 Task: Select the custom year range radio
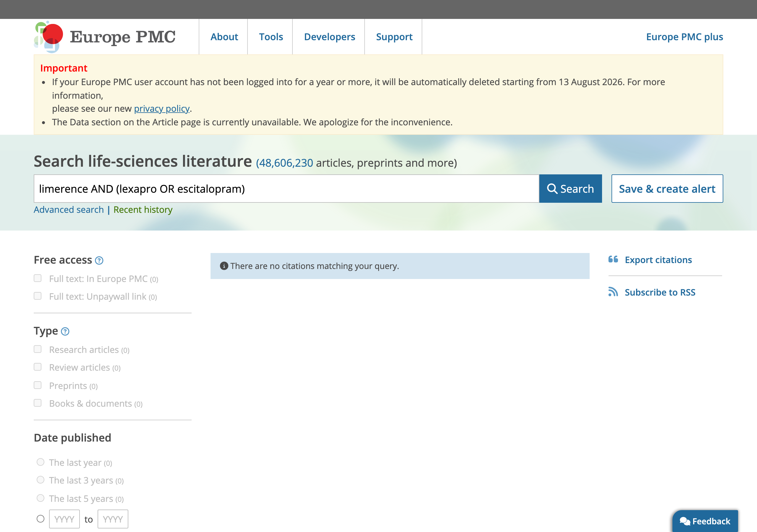[x=40, y=519]
